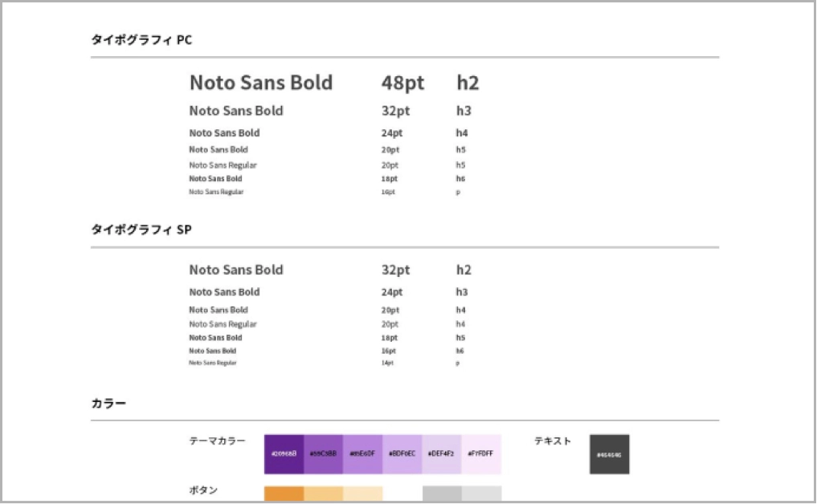
Task: Select the second purple theme color swatch
Action: [324, 454]
